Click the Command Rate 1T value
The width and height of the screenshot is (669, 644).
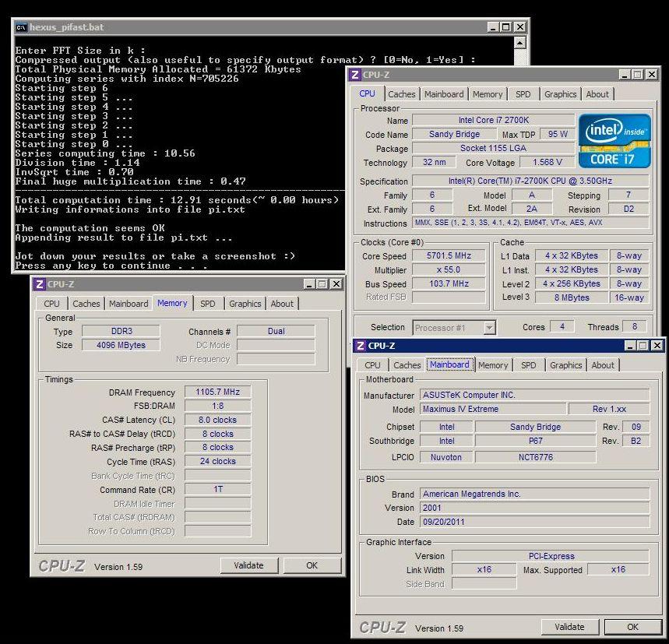pos(217,489)
